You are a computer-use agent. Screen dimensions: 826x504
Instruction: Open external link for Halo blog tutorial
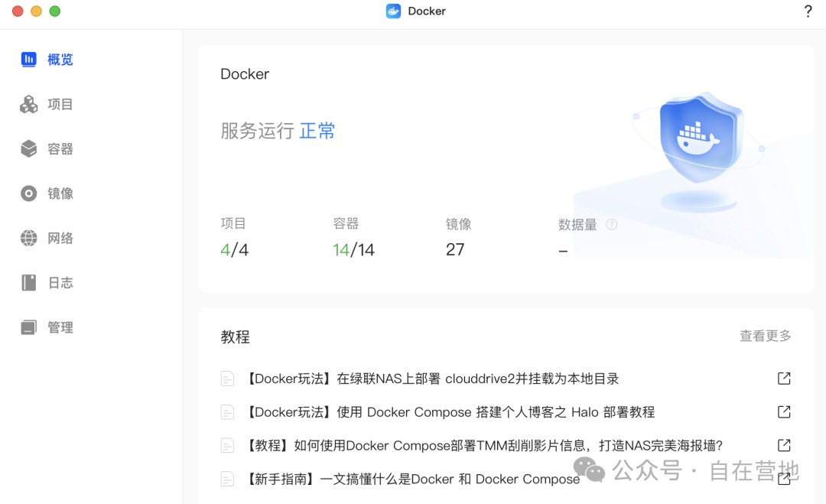click(784, 412)
